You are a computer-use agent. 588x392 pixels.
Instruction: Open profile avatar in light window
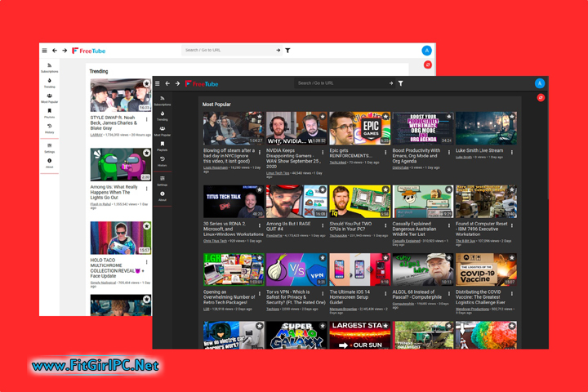(x=427, y=51)
